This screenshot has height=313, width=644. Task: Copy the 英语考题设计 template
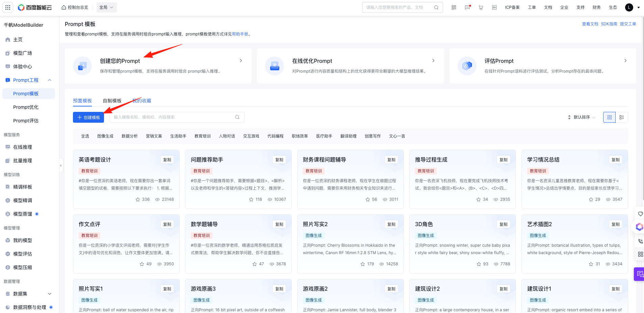[167, 160]
